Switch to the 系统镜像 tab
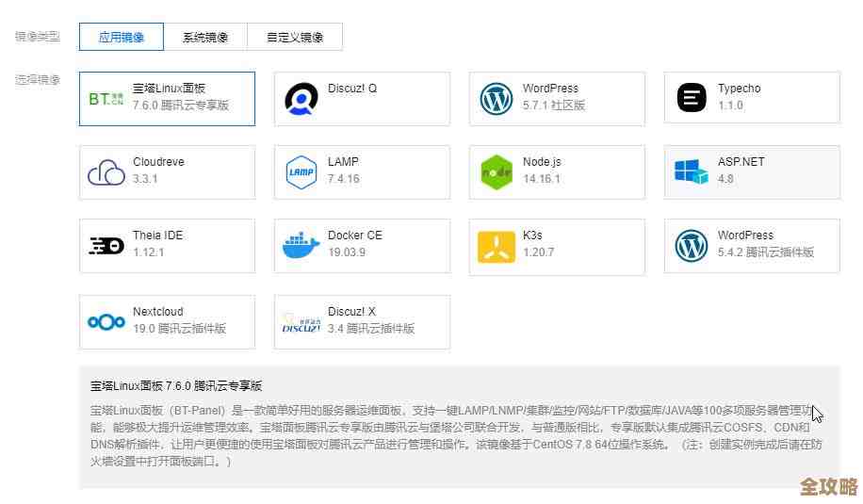Screen dimensions: 863x504 point(205,37)
